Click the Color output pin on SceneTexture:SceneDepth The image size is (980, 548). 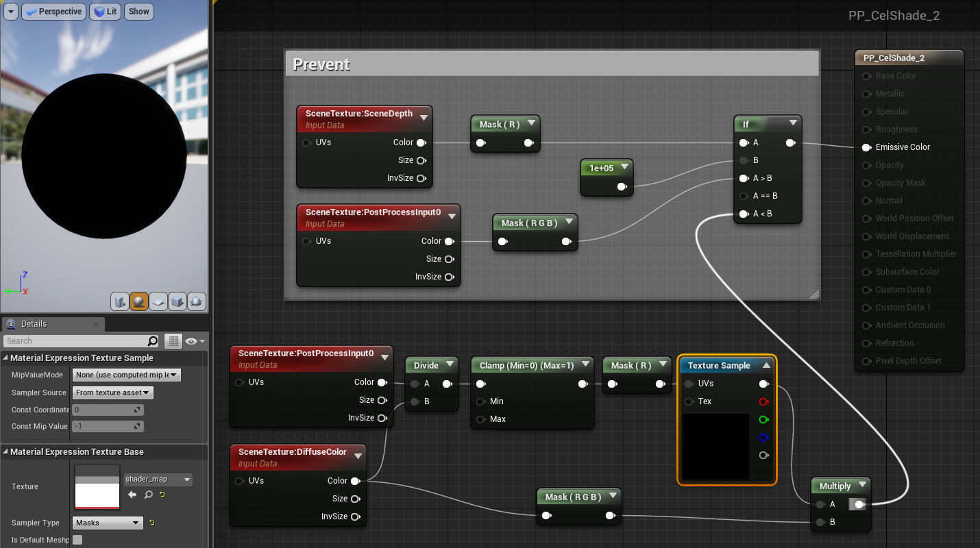point(421,142)
